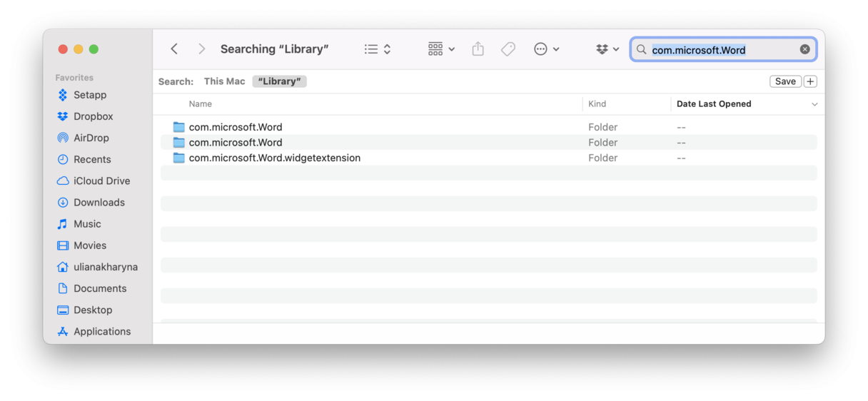The image size is (868, 401).
Task: Go back with the left chevron arrow
Action: (x=174, y=49)
